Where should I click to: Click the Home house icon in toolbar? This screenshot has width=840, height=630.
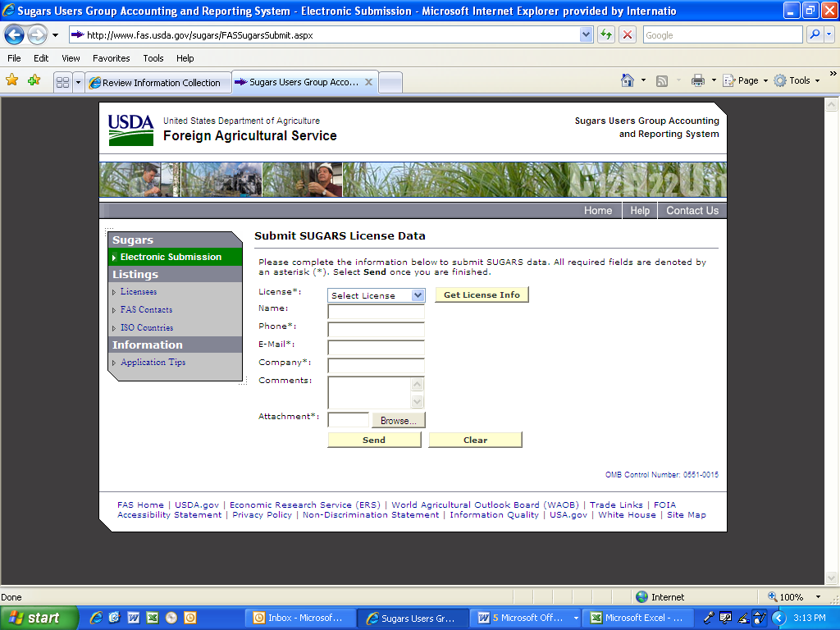tap(628, 81)
